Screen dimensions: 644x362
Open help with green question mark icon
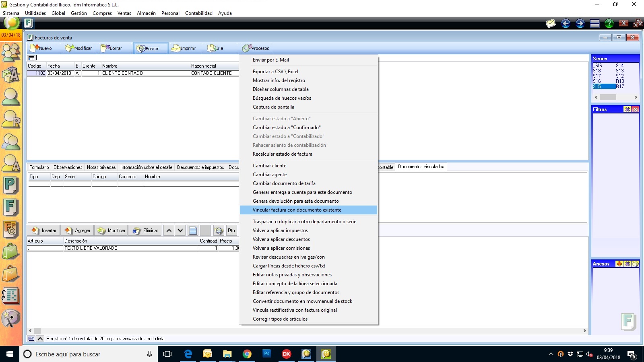click(609, 23)
